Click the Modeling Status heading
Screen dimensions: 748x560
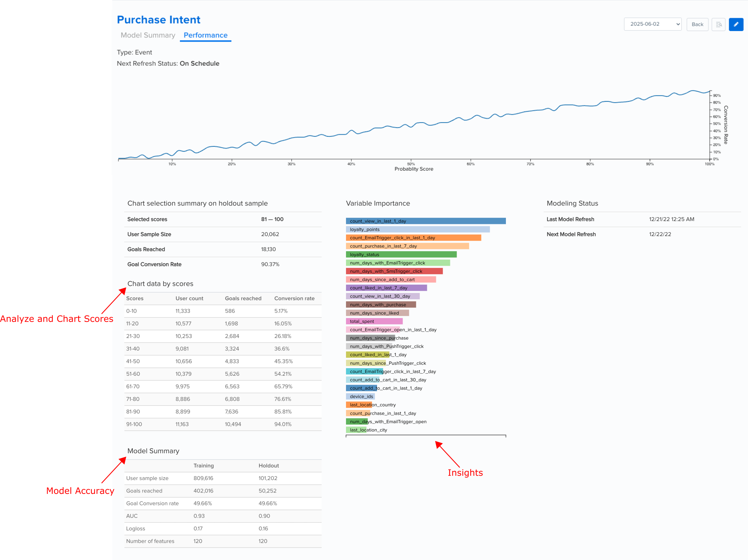(572, 203)
